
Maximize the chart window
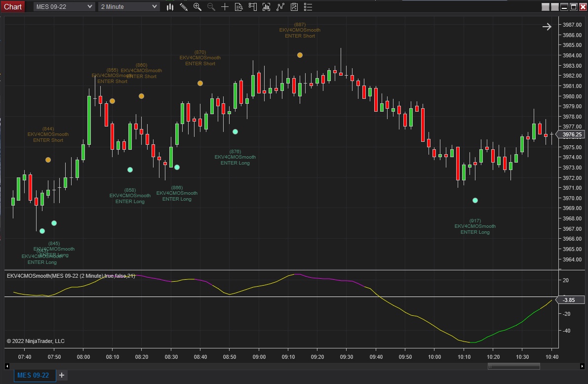[573, 7]
